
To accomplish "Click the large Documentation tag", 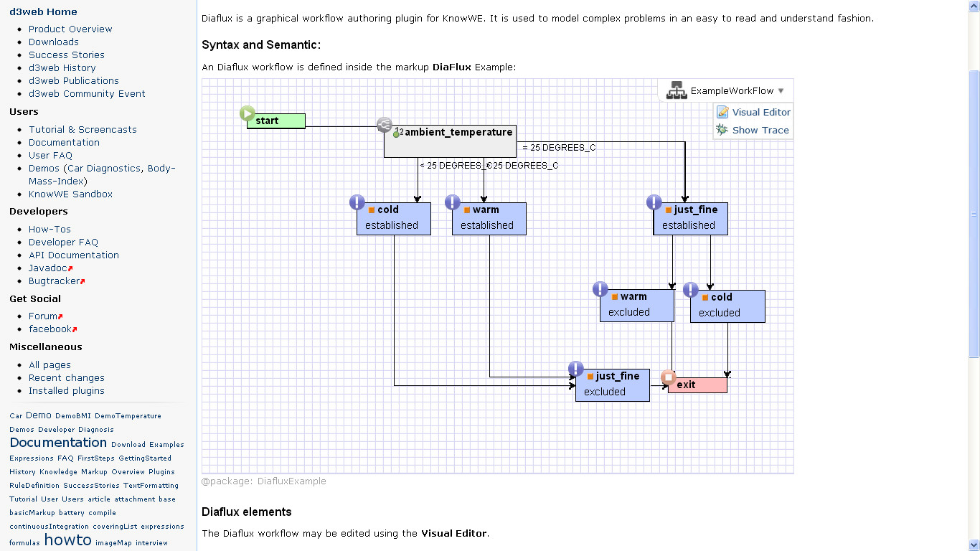I will 58,443.
